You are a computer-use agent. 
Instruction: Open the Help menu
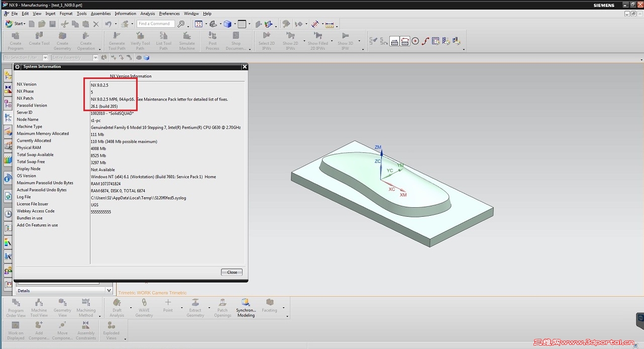tap(207, 14)
